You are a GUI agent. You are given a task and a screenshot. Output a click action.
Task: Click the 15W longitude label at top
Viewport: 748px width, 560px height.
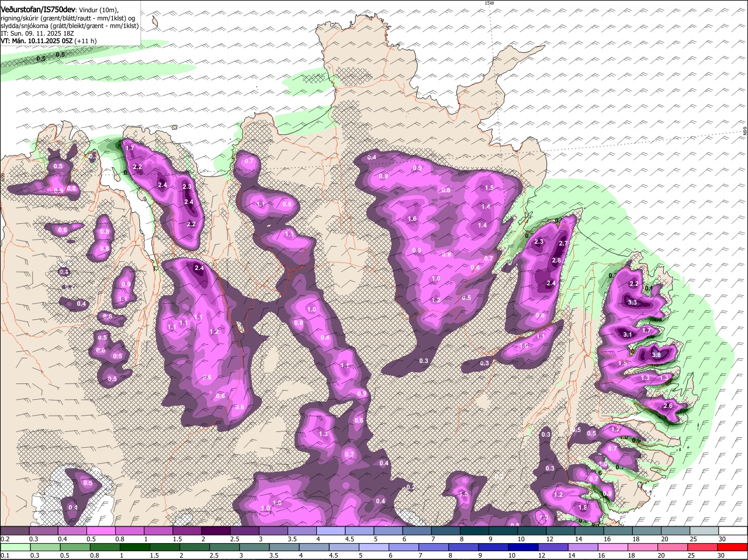click(x=489, y=3)
